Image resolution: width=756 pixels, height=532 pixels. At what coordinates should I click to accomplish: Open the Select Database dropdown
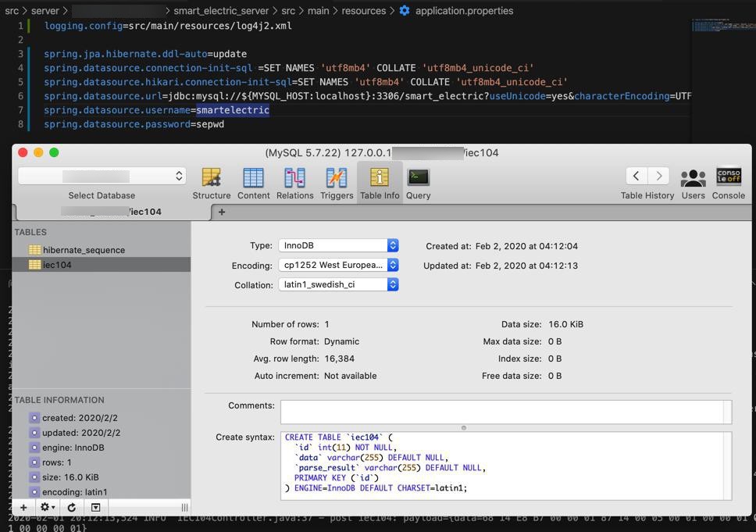(102, 177)
